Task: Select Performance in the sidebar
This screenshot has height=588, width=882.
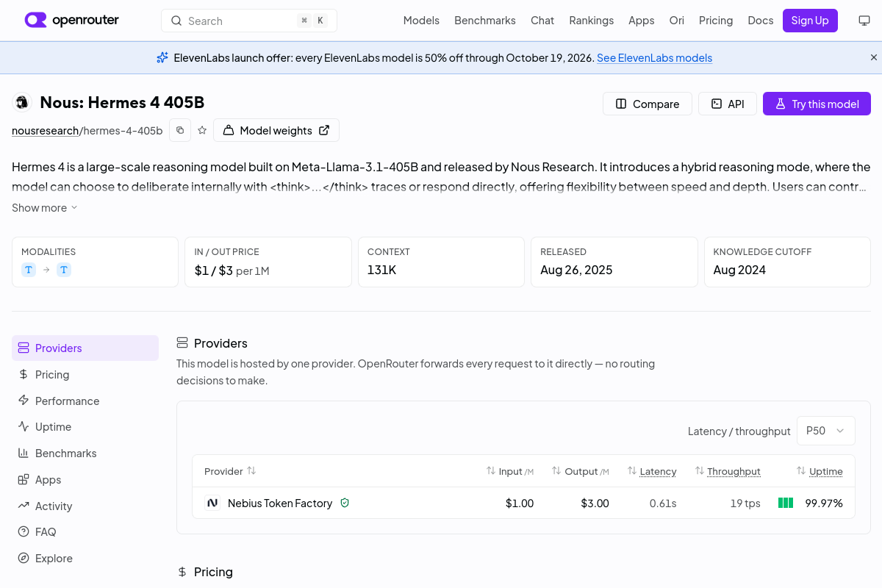Action: tap(85, 401)
